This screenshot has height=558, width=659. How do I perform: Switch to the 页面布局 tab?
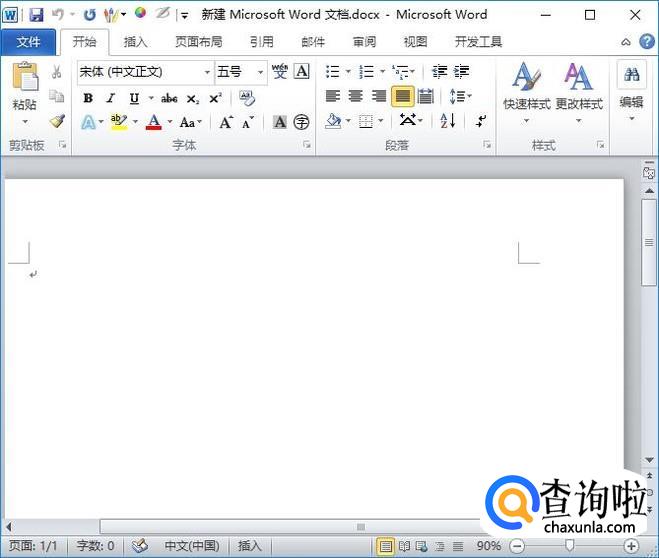[x=199, y=42]
